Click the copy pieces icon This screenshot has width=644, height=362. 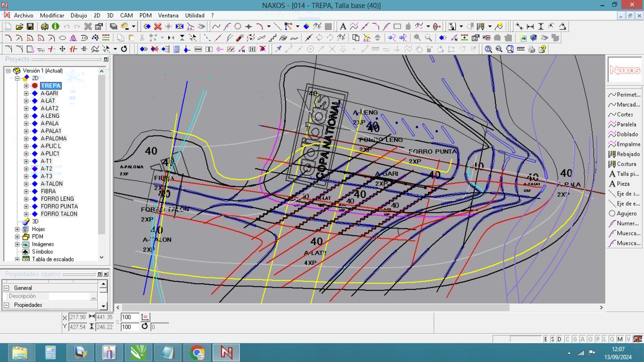pos(355,38)
